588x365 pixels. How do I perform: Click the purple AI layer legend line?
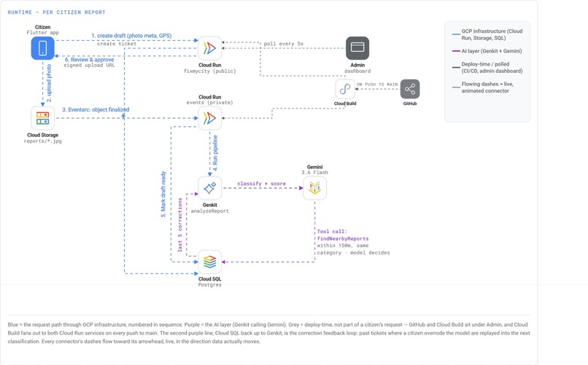click(456, 51)
